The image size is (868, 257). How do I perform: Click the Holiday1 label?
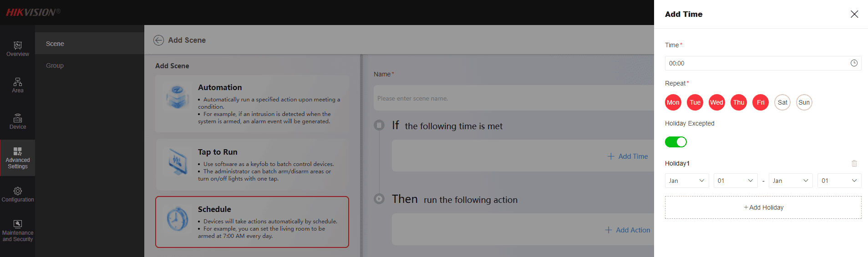pyautogui.click(x=677, y=163)
